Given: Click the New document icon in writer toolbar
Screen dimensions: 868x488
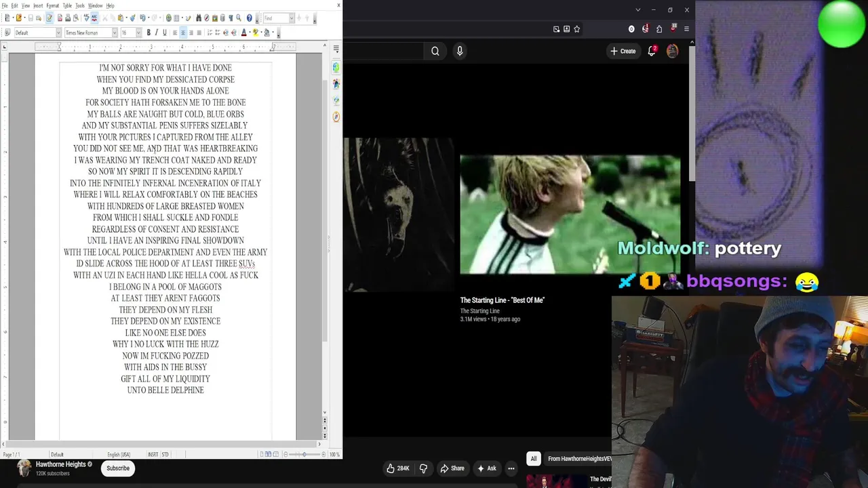Looking at the screenshot, I should (x=7, y=18).
